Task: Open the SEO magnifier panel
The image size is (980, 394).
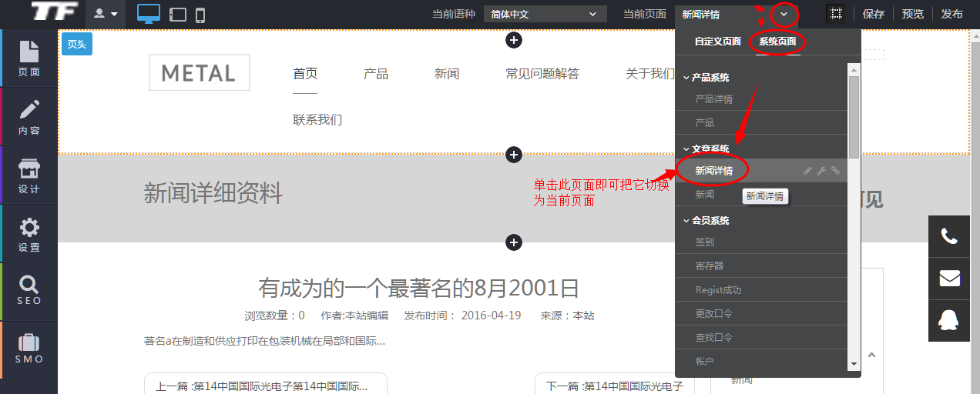Action: (x=29, y=291)
